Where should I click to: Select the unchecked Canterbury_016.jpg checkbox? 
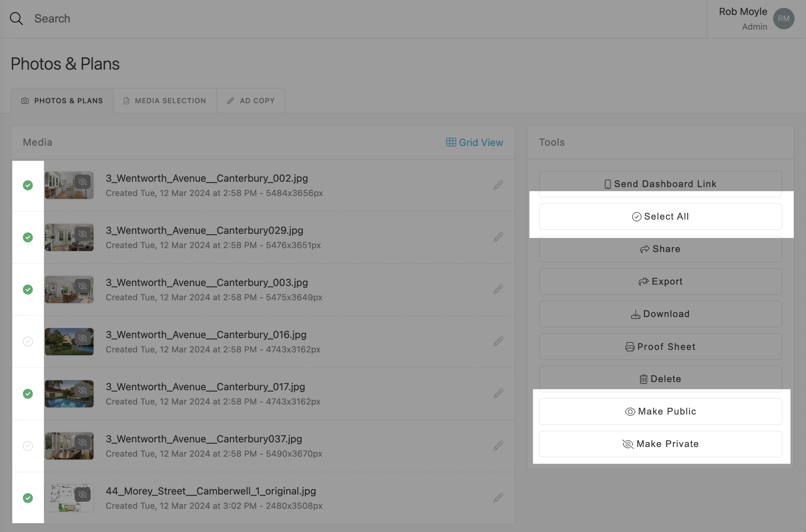pyautogui.click(x=28, y=342)
